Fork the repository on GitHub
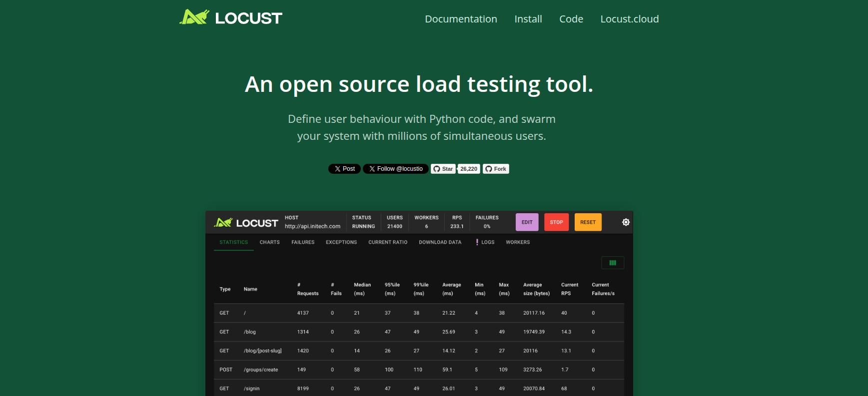The height and width of the screenshot is (396, 868). coord(496,169)
